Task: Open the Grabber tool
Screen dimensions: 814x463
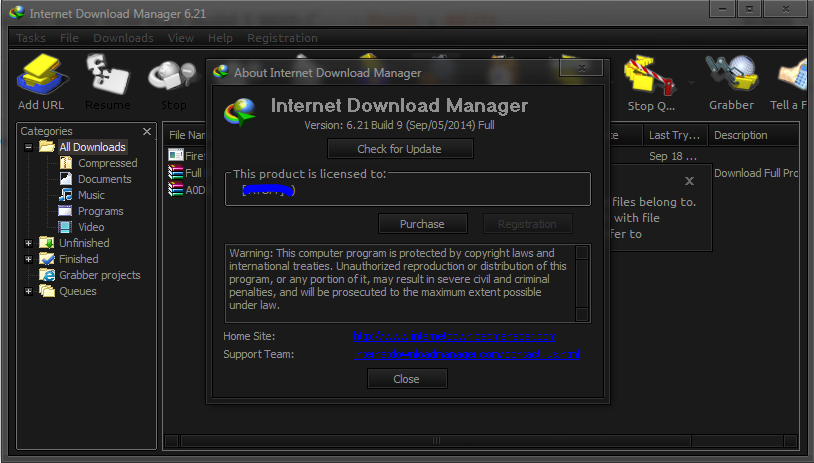Action: (732, 75)
